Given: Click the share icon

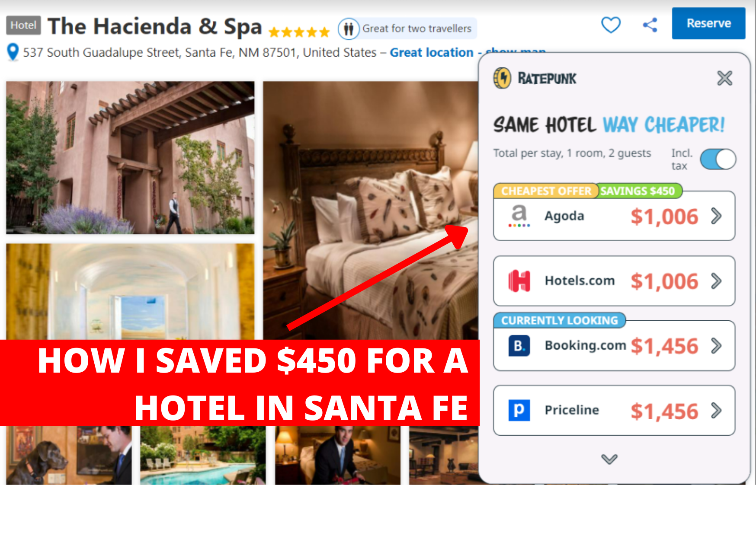Looking at the screenshot, I should tap(650, 25).
